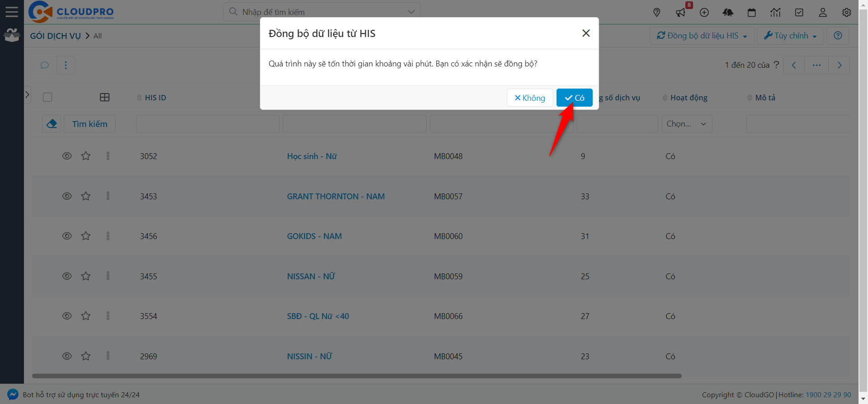Screen dimensions: 868x404
Task: Open Đồng bộ dữ liệu HIS dropdown
Action: 702,36
